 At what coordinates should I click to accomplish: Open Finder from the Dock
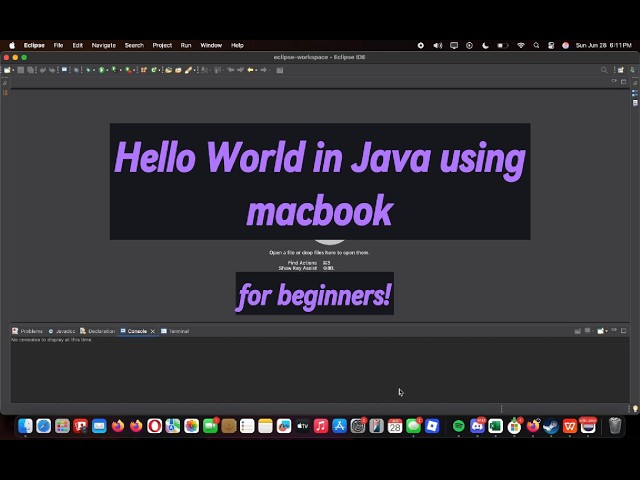(x=25, y=426)
